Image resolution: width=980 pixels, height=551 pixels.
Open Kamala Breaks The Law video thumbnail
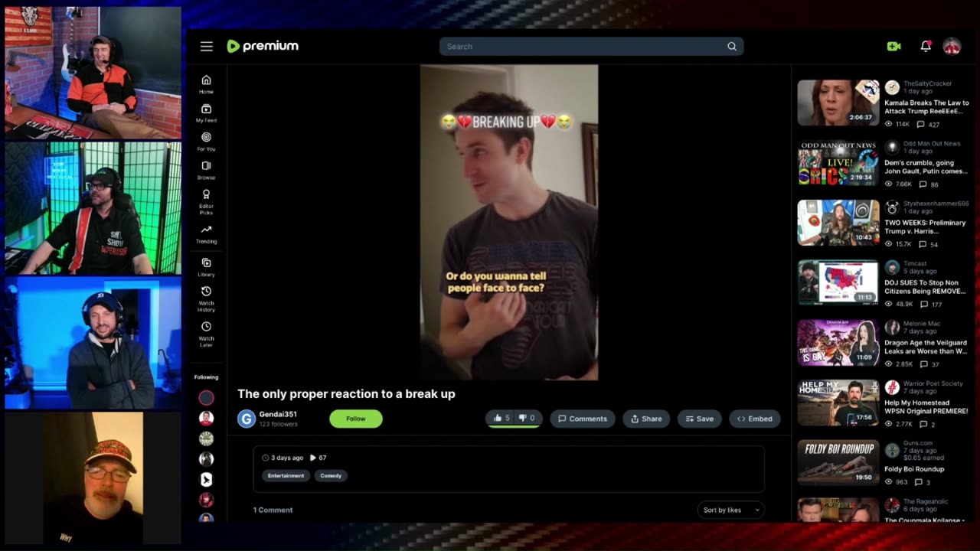coord(838,103)
